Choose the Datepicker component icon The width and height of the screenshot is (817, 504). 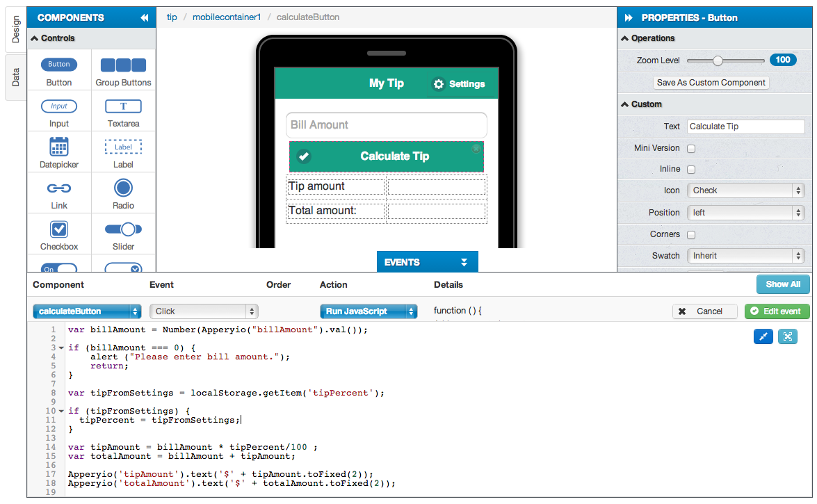(59, 147)
